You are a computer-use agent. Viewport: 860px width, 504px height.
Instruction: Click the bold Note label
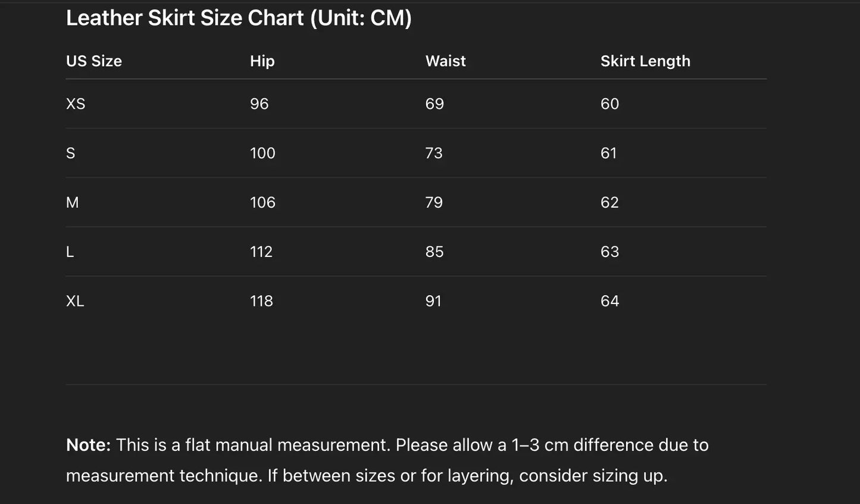pos(88,445)
